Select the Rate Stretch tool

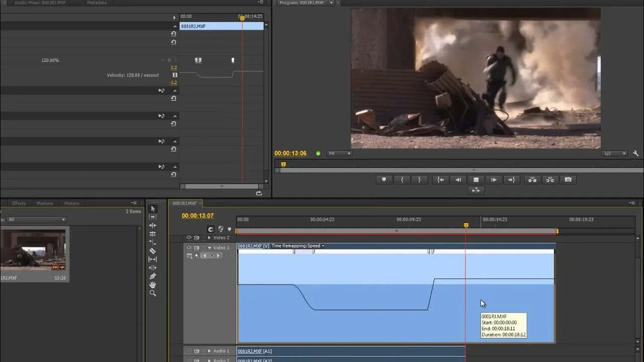click(153, 242)
